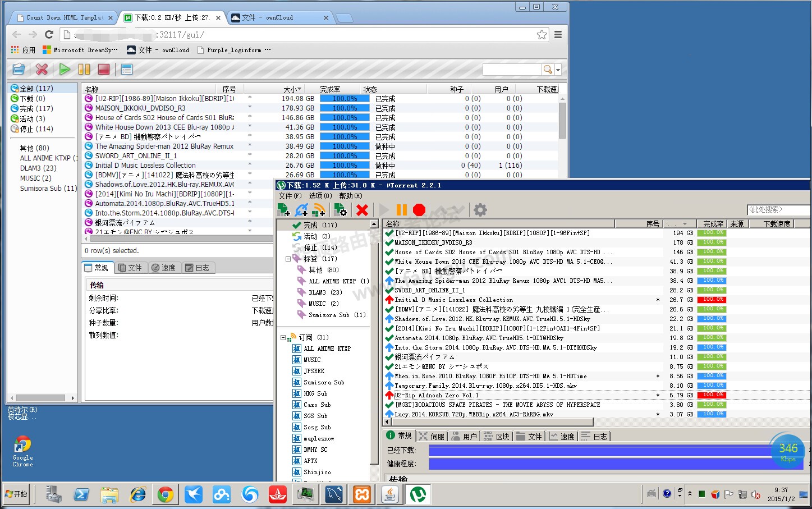Reload the page with Chrome refresh button
The width and height of the screenshot is (812, 509).
pos(49,35)
